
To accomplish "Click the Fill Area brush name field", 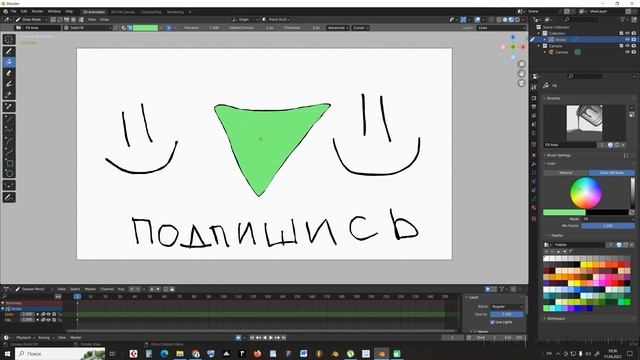I will point(570,145).
